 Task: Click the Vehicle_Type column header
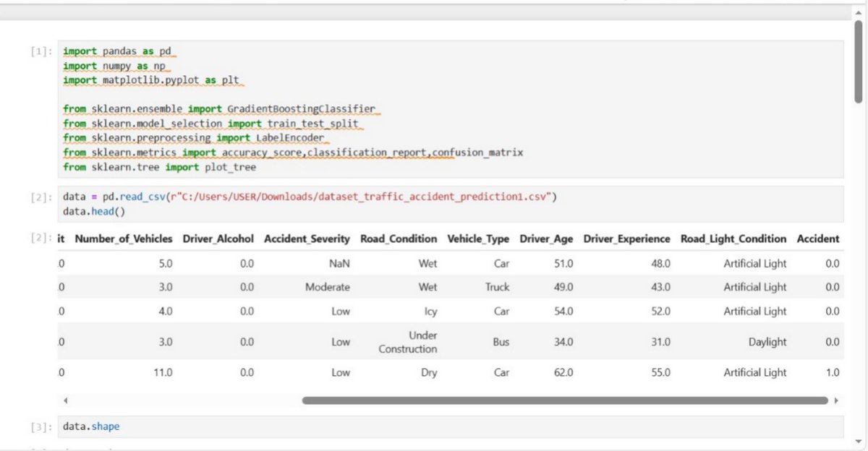click(x=478, y=239)
